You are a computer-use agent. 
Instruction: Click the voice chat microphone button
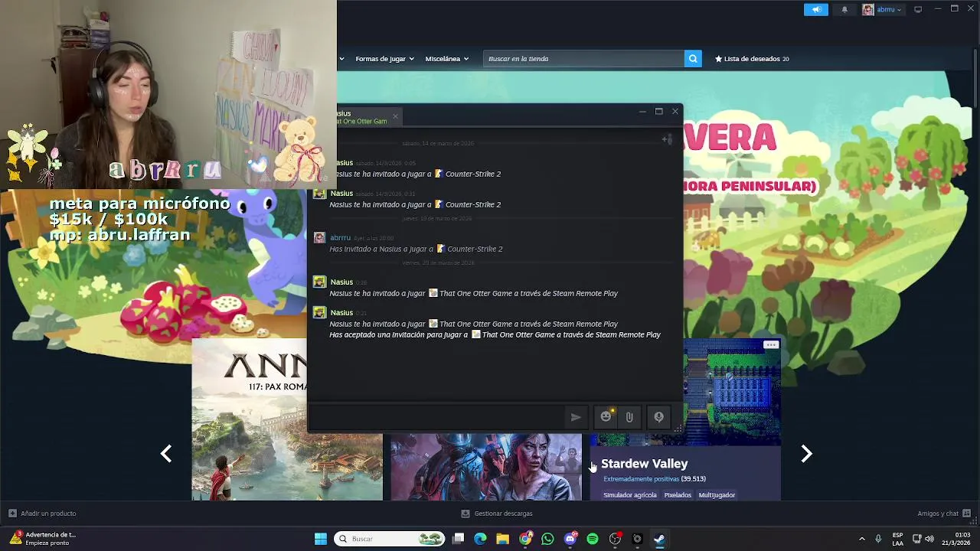coord(658,417)
